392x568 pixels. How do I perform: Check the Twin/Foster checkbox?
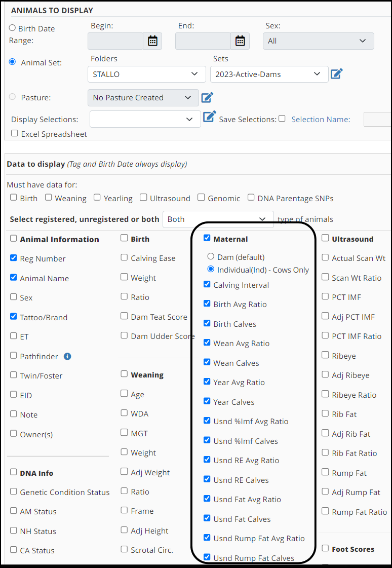[13, 374]
